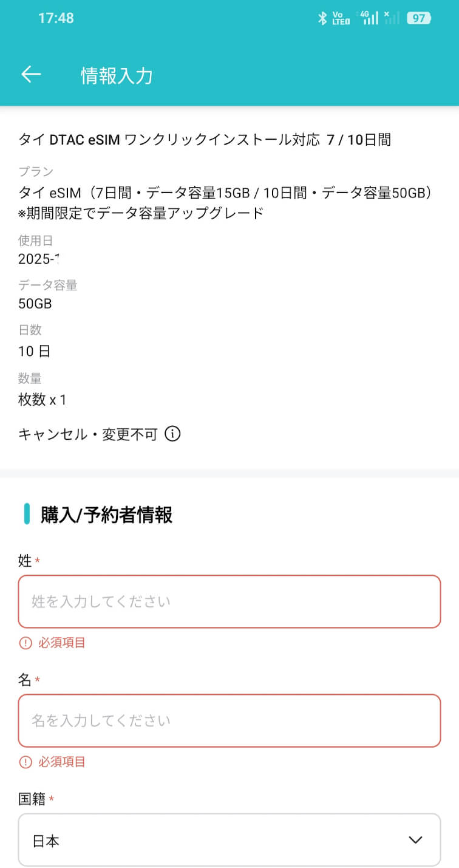This screenshot has height=868, width=459.
Task: Click the 姓 last name input field
Action: click(229, 601)
